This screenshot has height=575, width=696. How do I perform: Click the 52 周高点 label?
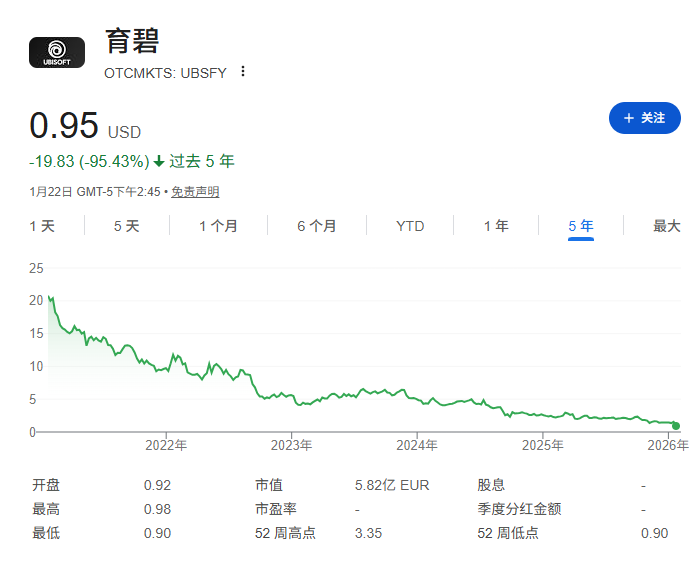285,533
